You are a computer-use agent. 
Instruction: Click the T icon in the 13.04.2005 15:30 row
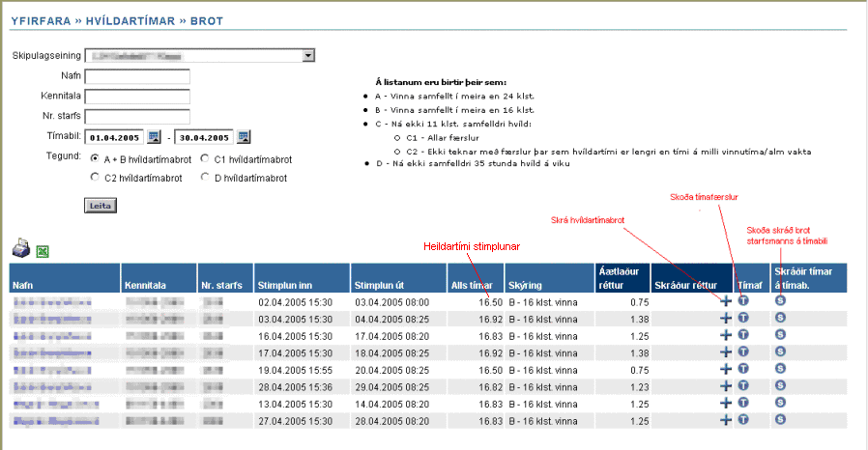coord(743,403)
